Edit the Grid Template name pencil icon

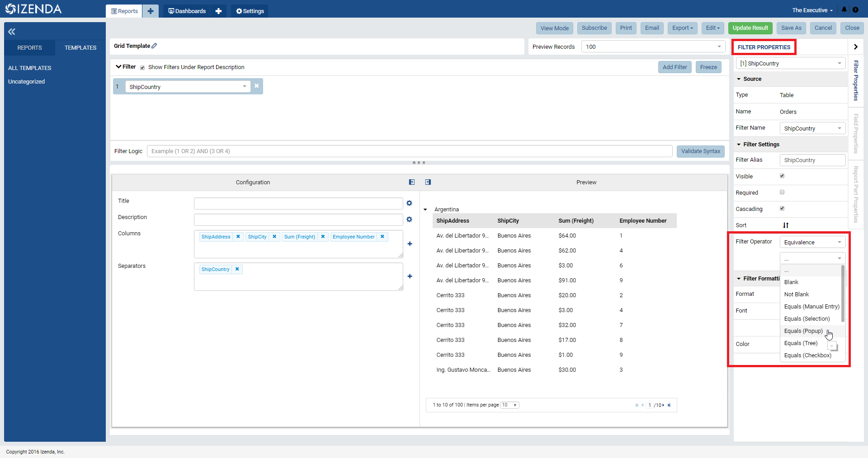coord(155,46)
